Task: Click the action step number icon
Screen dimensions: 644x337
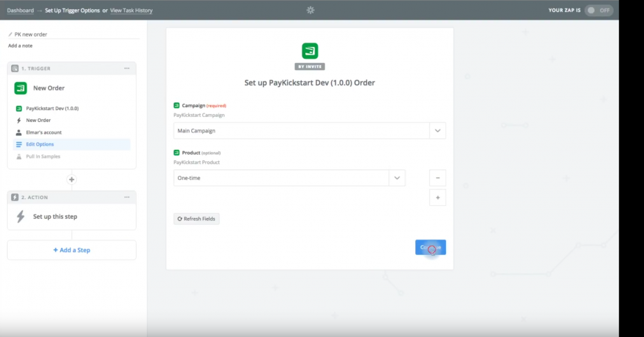Action: pos(15,198)
